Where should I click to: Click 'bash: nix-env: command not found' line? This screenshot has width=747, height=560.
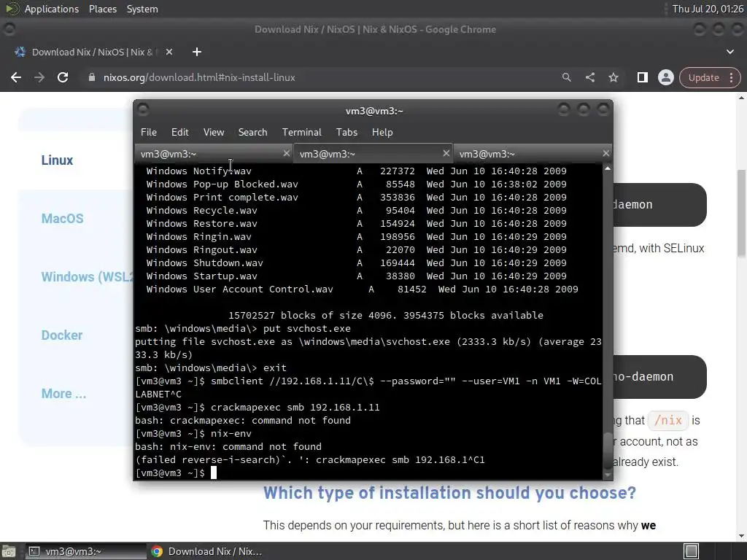228,447
